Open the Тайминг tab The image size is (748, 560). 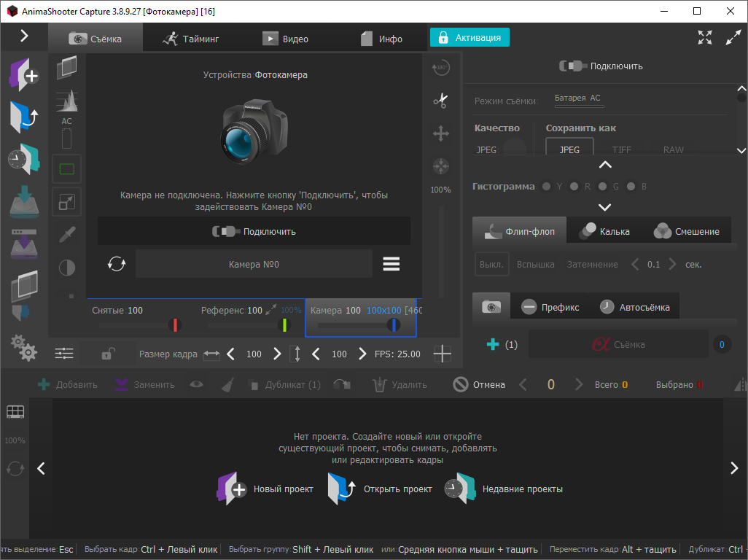[x=190, y=38]
